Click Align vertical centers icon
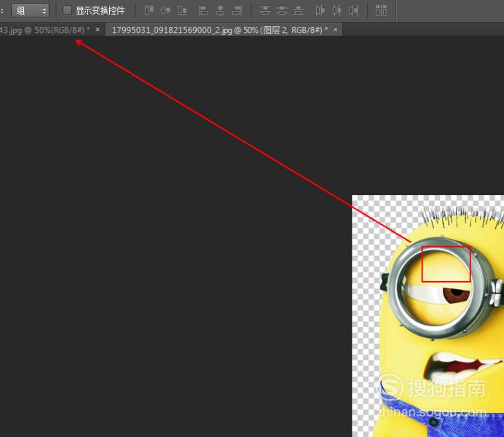The image size is (504, 437). click(x=165, y=10)
